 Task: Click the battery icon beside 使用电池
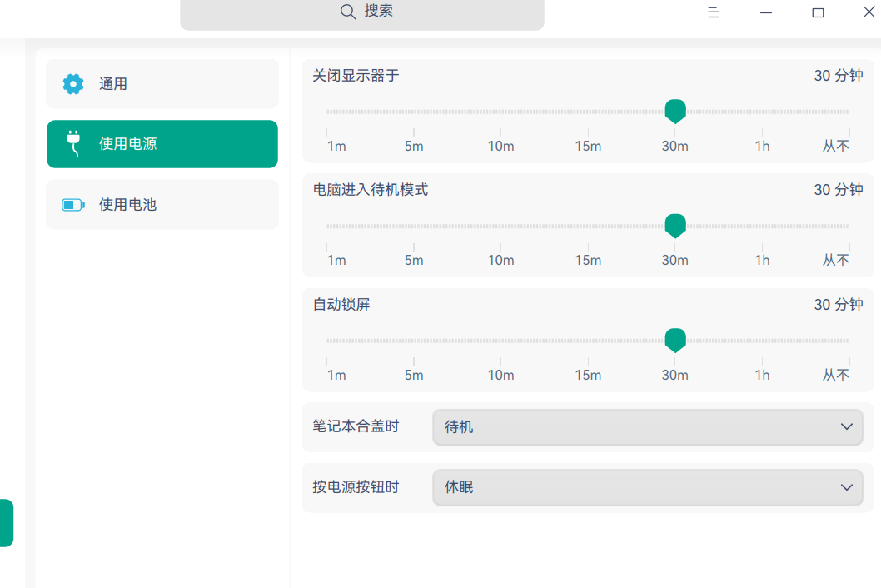73,205
